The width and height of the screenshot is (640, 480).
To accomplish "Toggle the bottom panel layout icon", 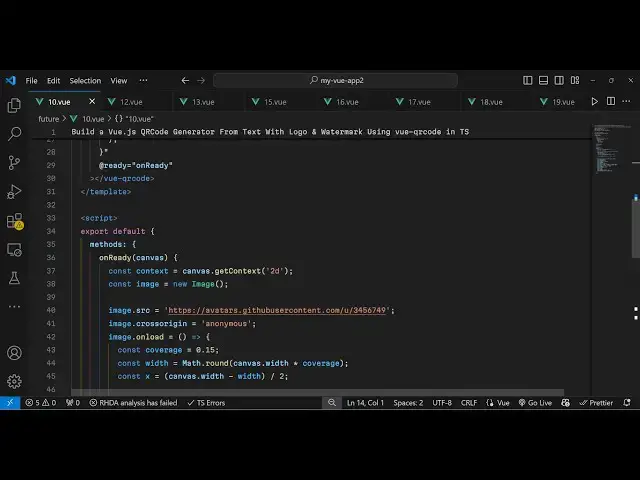I will 543,80.
